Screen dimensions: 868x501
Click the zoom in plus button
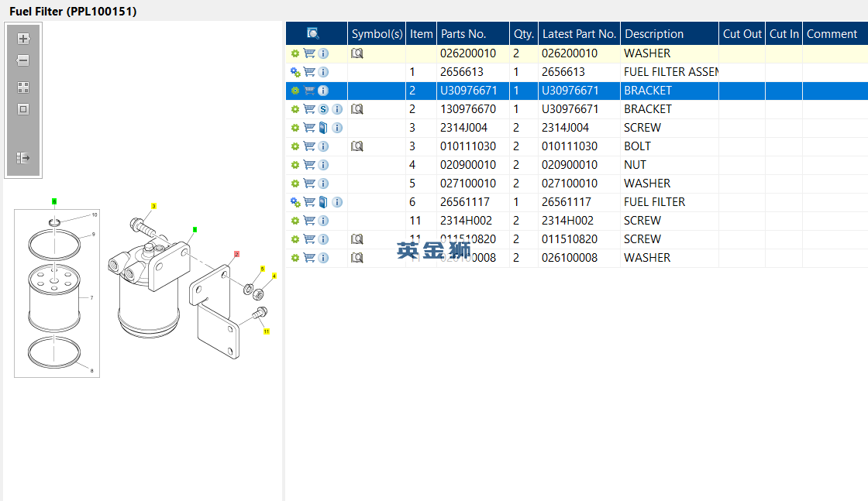[x=23, y=38]
